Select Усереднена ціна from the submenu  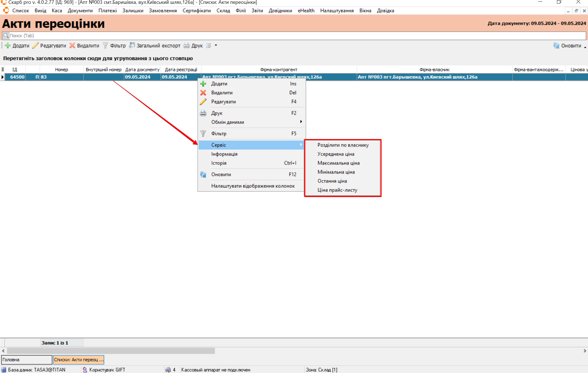pyautogui.click(x=336, y=154)
